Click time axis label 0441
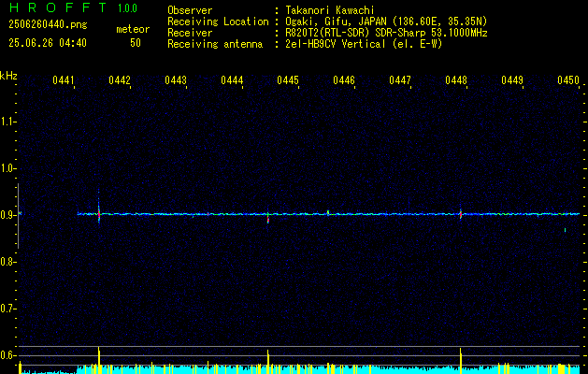Image resolution: width=588 pixels, height=374 pixels. [64, 79]
